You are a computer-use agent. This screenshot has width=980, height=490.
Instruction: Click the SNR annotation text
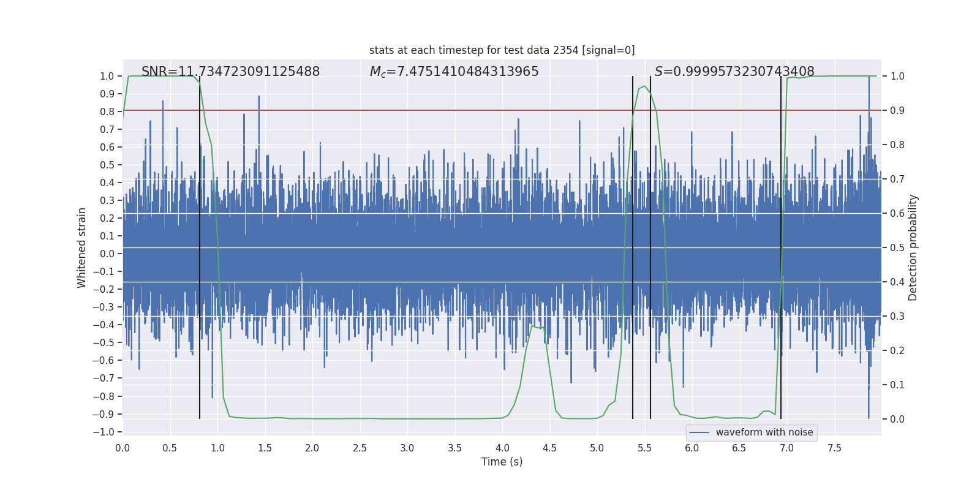coord(230,72)
